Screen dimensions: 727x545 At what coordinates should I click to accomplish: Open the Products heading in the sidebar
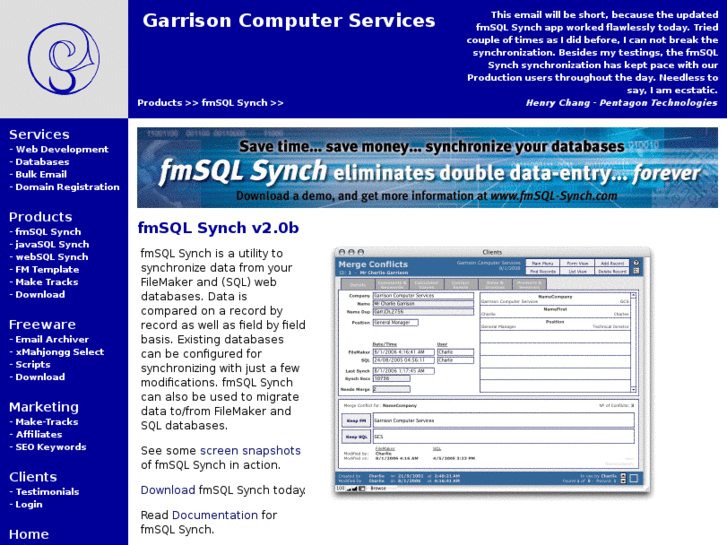click(x=40, y=217)
